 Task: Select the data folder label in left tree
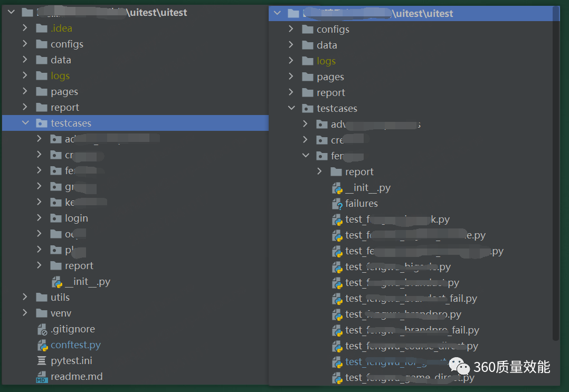(x=61, y=60)
